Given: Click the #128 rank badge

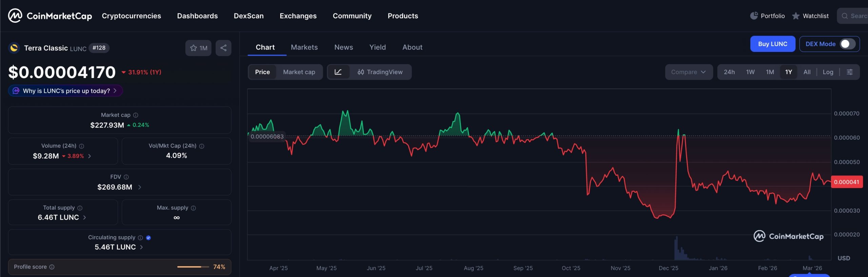Looking at the screenshot, I should point(99,48).
